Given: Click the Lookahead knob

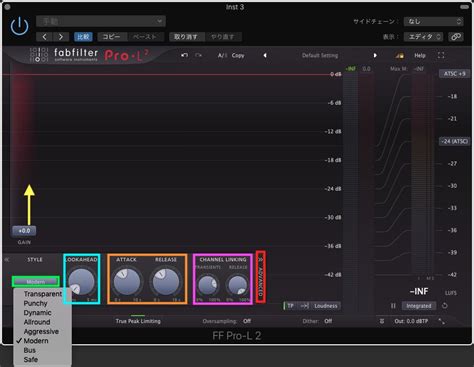Looking at the screenshot, I should point(81,282).
